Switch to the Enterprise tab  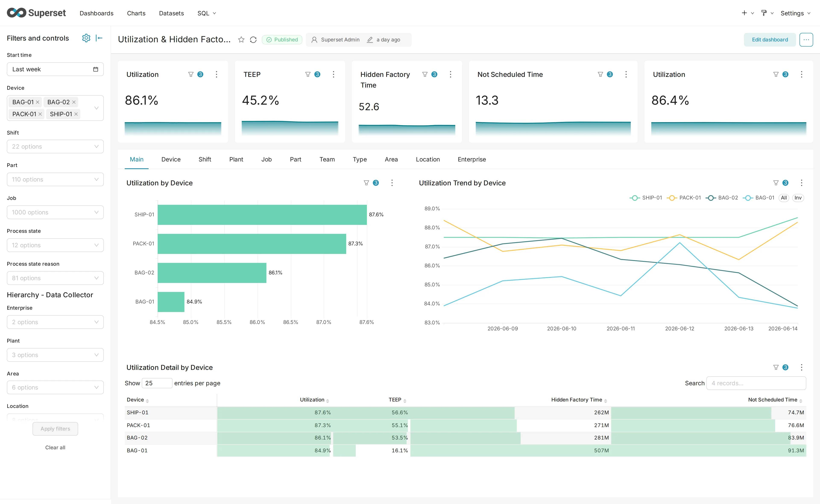click(471, 159)
